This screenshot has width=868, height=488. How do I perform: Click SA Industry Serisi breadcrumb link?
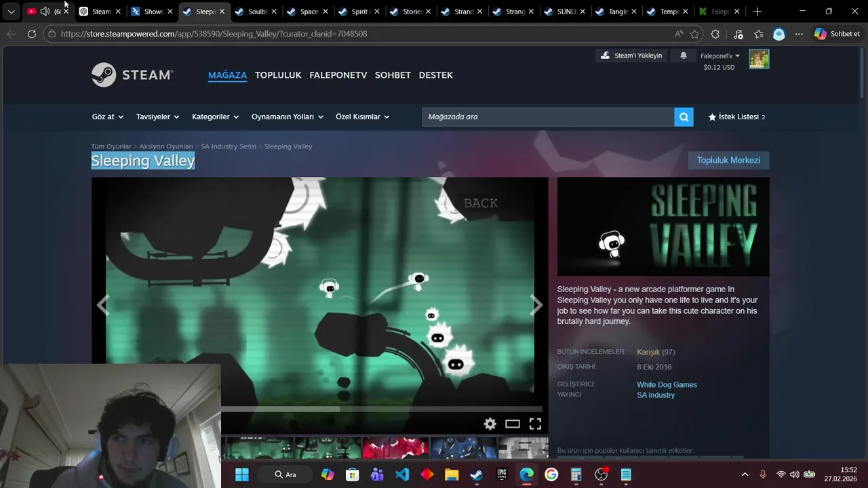[229, 146]
